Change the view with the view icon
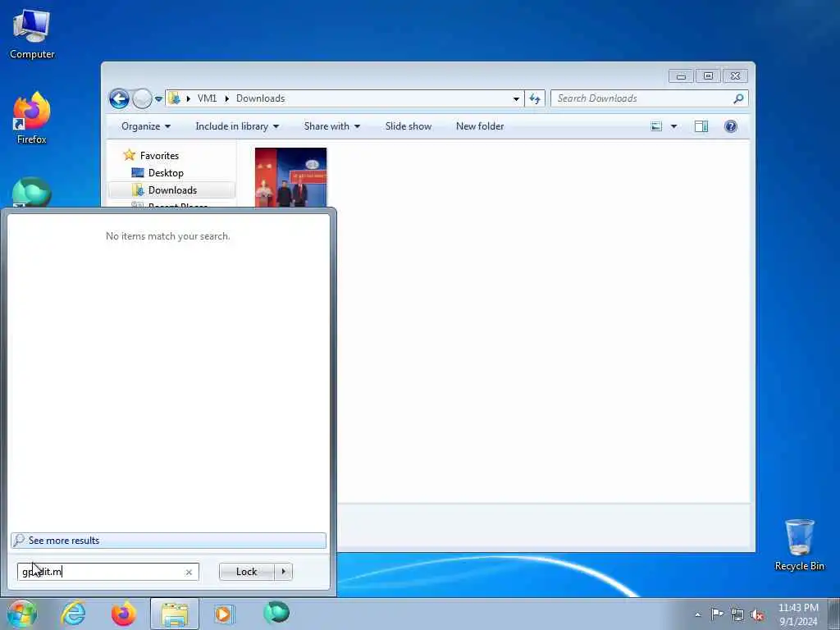 tap(656, 126)
